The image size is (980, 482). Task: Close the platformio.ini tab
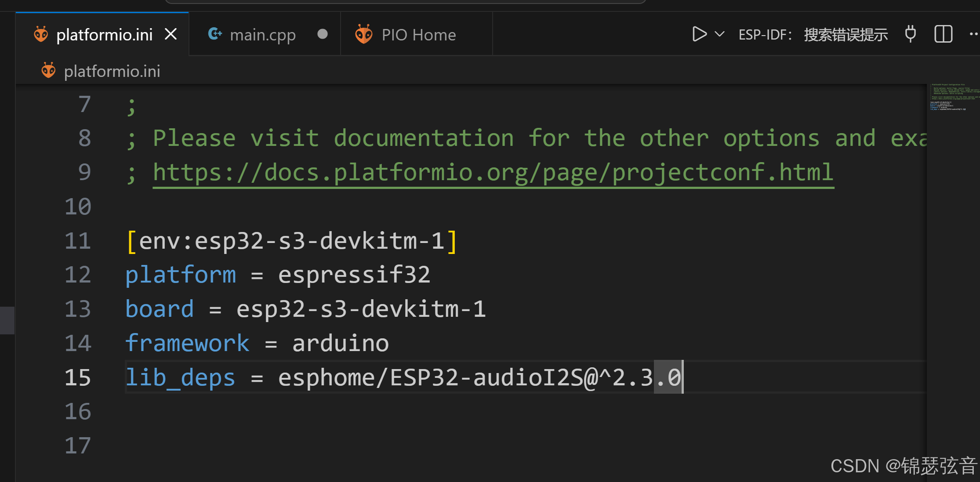pyautogui.click(x=171, y=34)
